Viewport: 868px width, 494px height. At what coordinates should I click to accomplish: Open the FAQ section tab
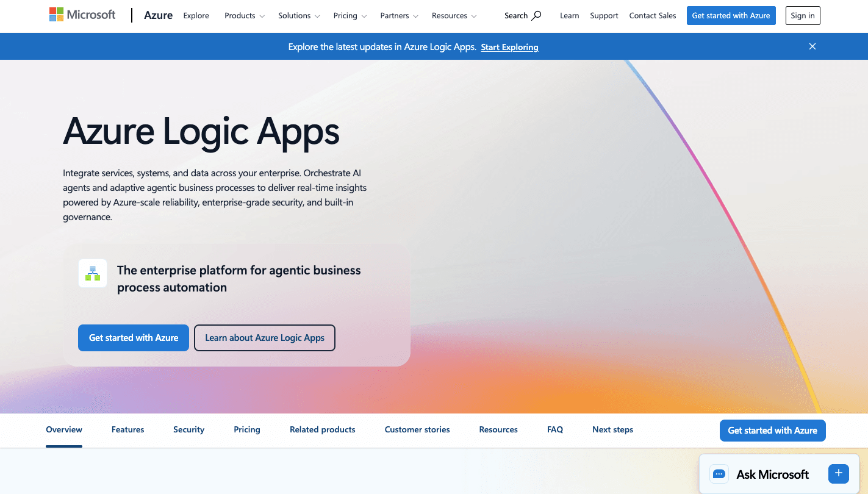[554, 429]
